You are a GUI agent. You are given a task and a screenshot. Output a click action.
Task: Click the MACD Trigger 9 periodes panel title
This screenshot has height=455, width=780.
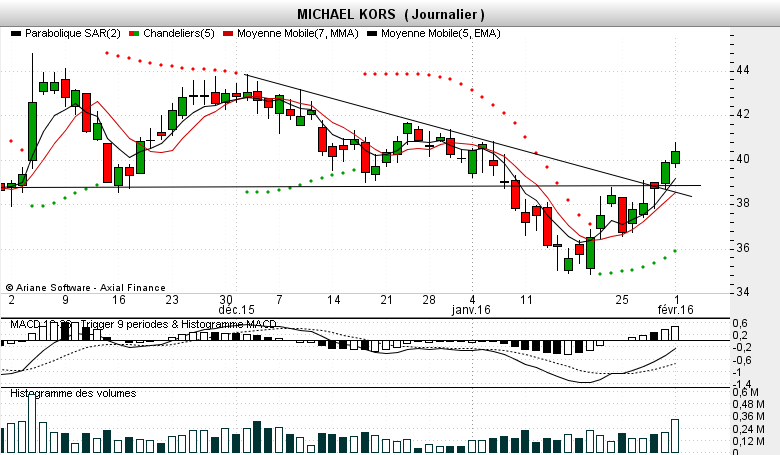coord(143,324)
